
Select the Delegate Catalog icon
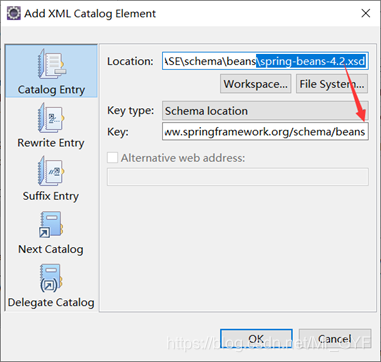tap(51, 278)
